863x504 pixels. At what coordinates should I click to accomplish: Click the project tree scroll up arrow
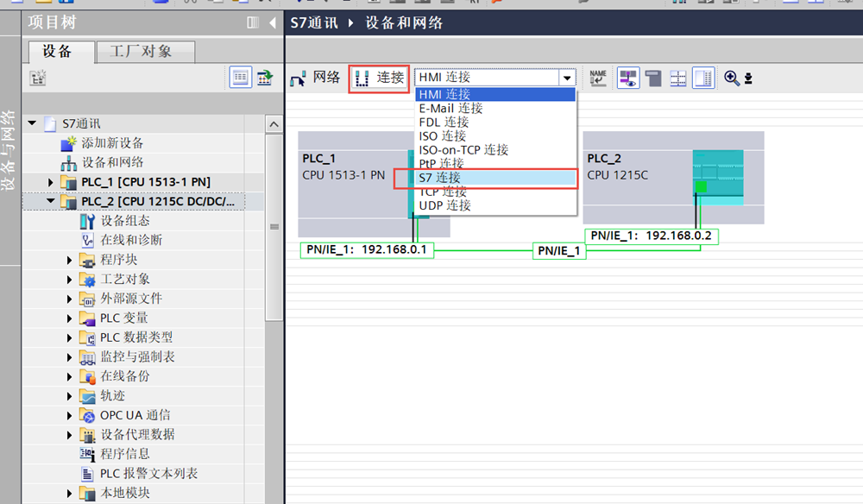click(274, 125)
